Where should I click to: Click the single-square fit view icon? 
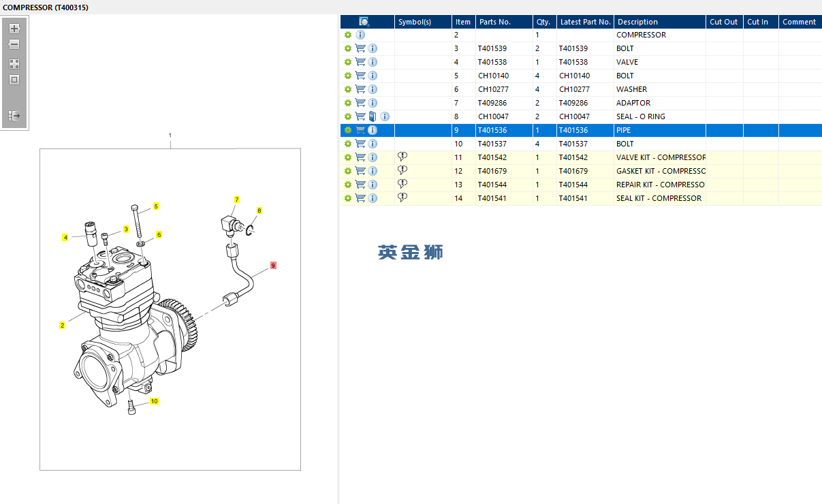[14, 80]
